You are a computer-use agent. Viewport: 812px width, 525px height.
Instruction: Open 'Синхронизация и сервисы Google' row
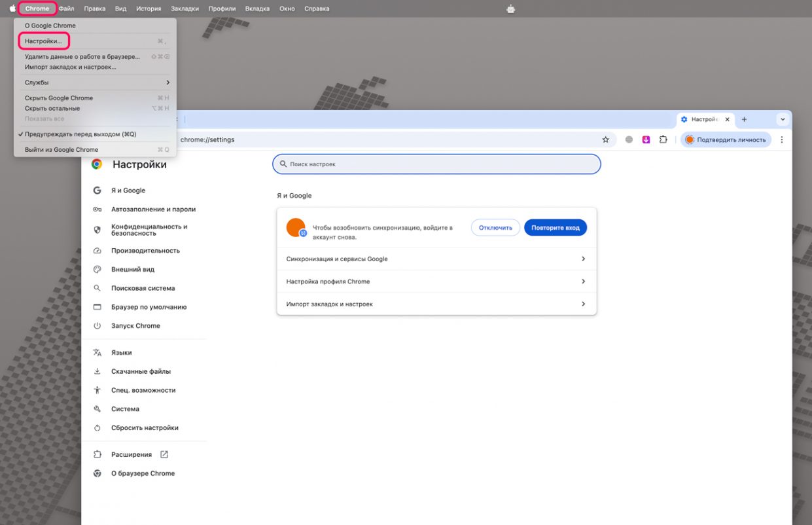436,259
